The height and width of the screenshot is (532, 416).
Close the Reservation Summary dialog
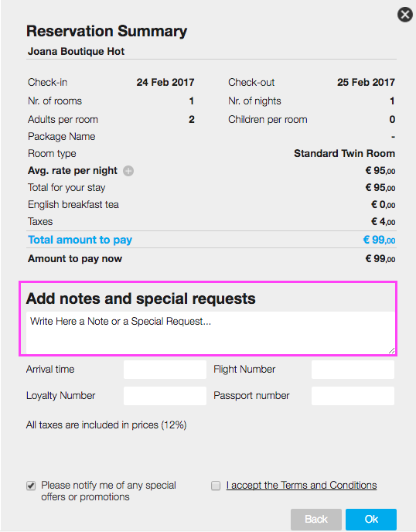tap(405, 15)
